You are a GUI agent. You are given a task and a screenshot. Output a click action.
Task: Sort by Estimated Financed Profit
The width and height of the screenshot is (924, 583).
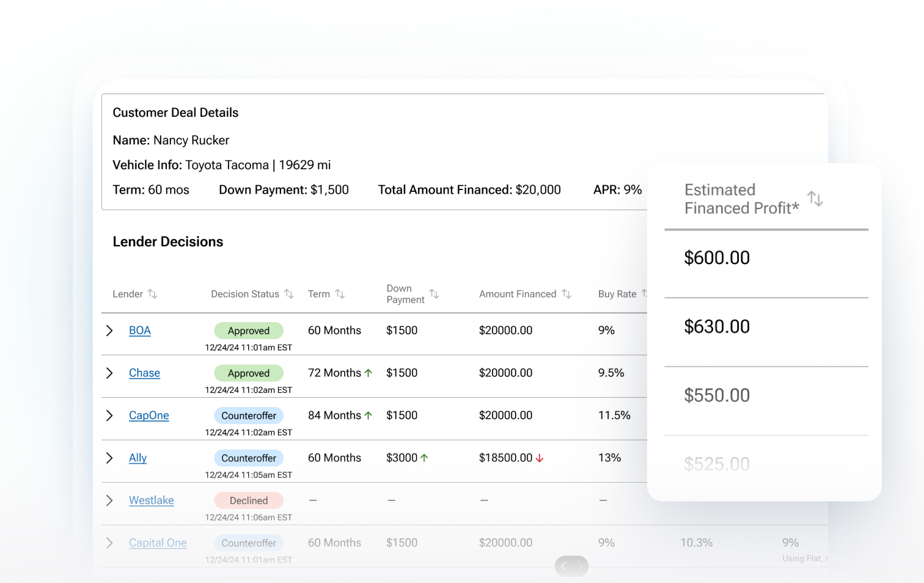click(x=815, y=199)
